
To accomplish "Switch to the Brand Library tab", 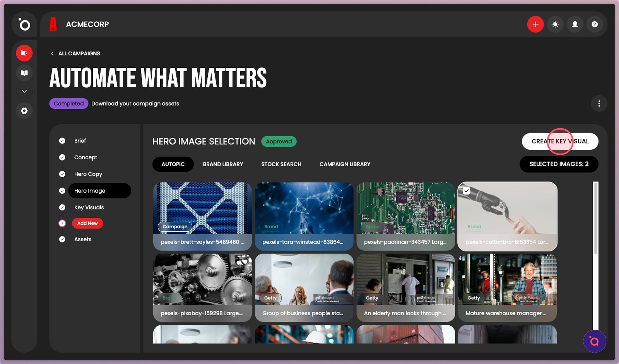I will click(223, 164).
